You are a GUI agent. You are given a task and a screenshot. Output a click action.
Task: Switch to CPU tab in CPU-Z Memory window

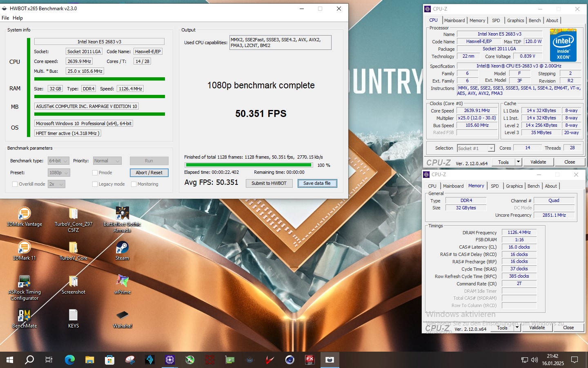(x=432, y=186)
